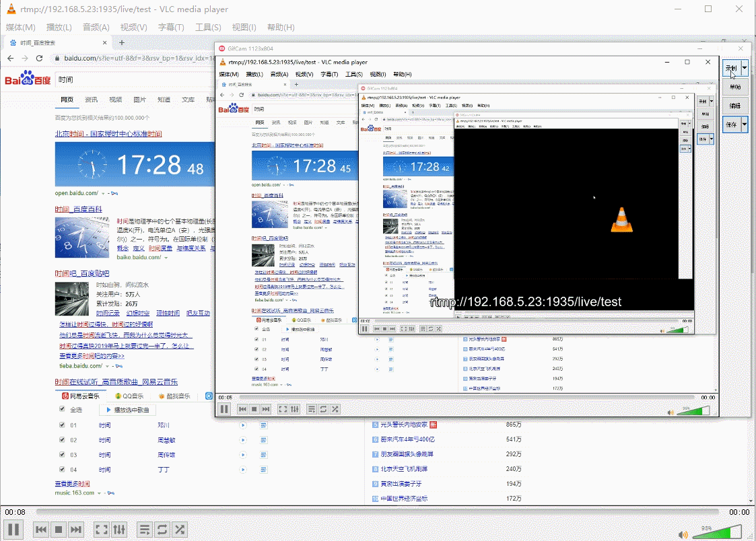Open the 音频(A) menu in outer VLC
Viewport: 756px width, 541px height.
coord(96,28)
